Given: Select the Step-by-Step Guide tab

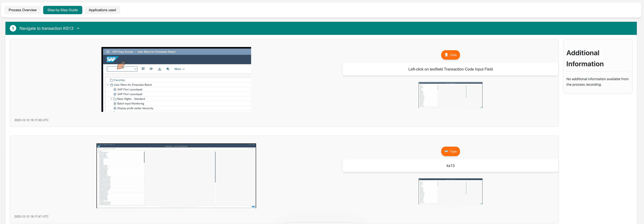Looking at the screenshot, I should (x=63, y=10).
